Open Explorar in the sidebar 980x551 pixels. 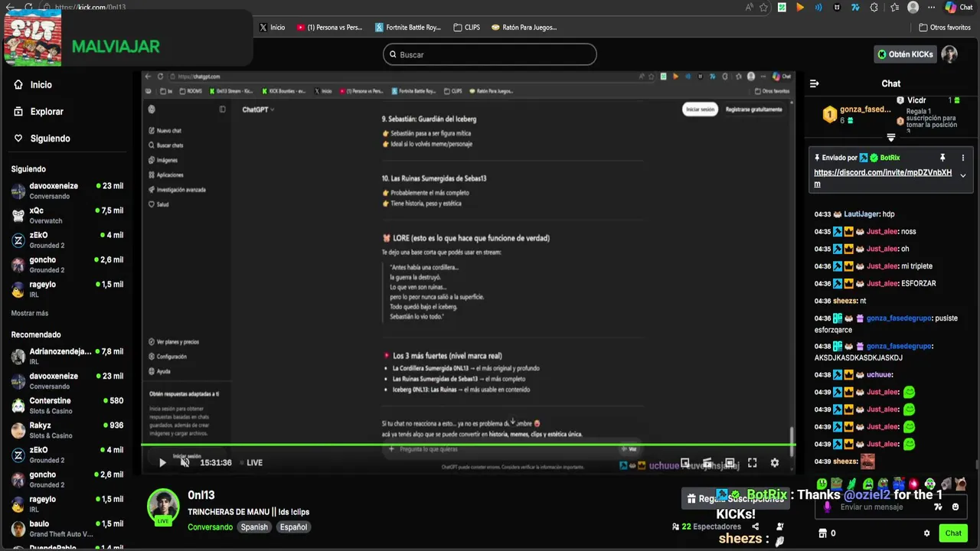coord(38,112)
